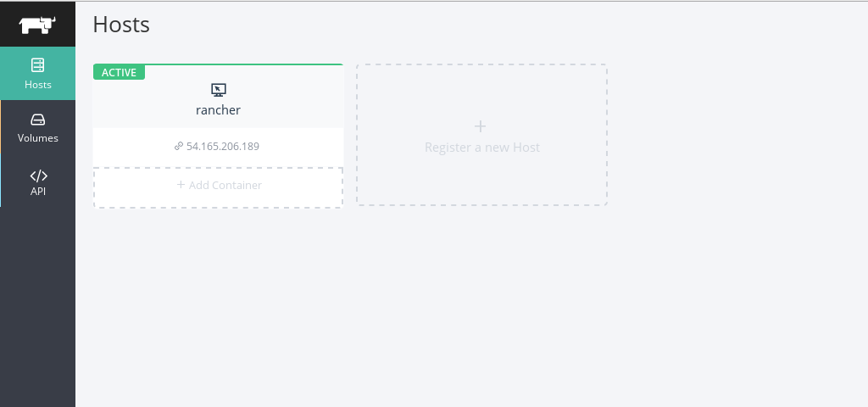868x407 pixels.
Task: Click the link icon beside the IP address
Action: 179,146
